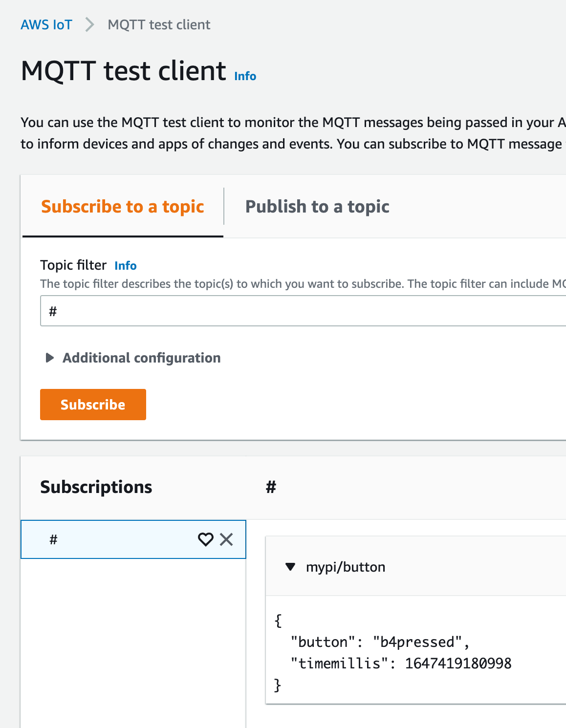Focus the Topic filter input field
The height and width of the screenshot is (728, 566).
303,311
